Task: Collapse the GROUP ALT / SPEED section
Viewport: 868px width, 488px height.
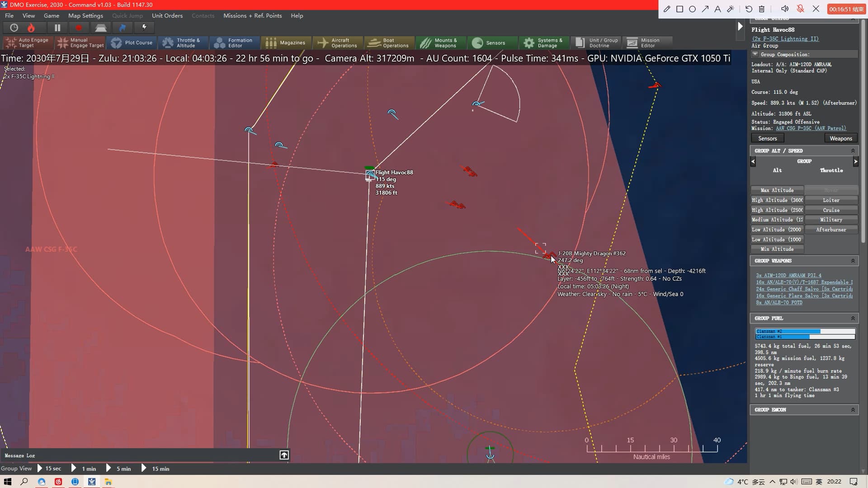Action: tap(853, 151)
